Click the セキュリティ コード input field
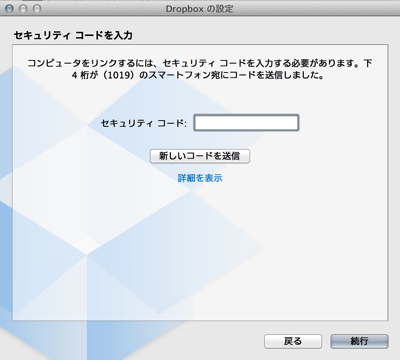Image resolution: width=400 pixels, height=360 pixels. tap(246, 123)
